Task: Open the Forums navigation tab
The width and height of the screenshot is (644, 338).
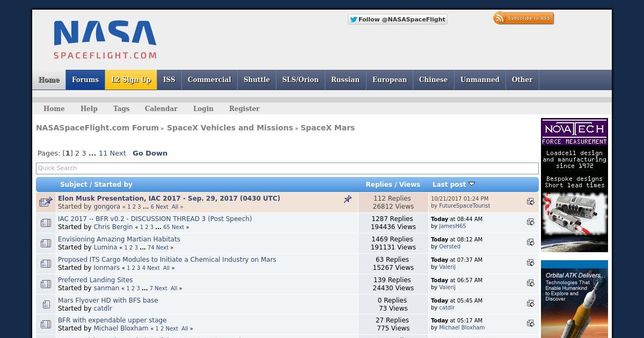Action: click(x=85, y=80)
